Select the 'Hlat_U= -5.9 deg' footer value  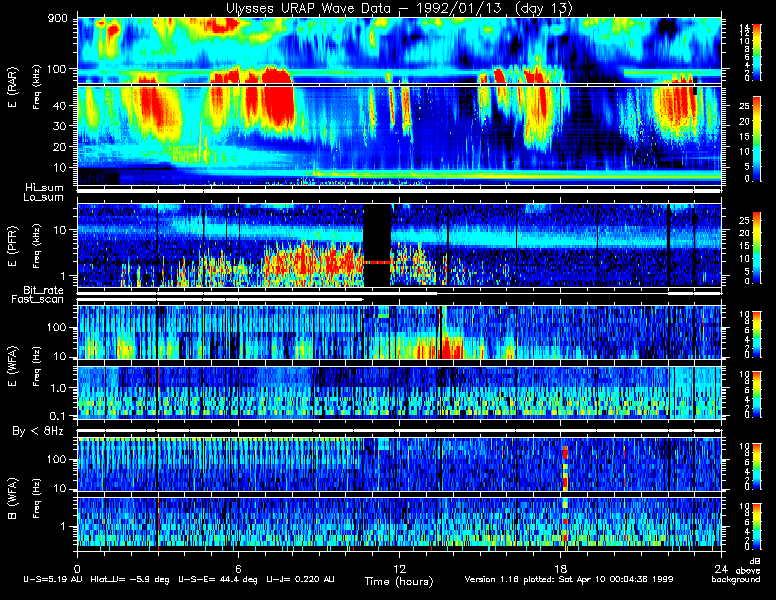130,579
